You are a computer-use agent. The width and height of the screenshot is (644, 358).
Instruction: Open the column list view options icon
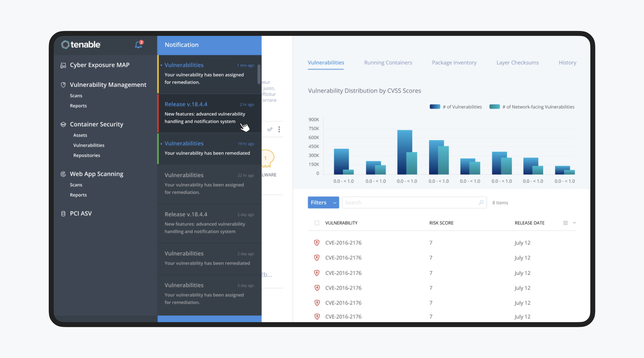click(566, 223)
